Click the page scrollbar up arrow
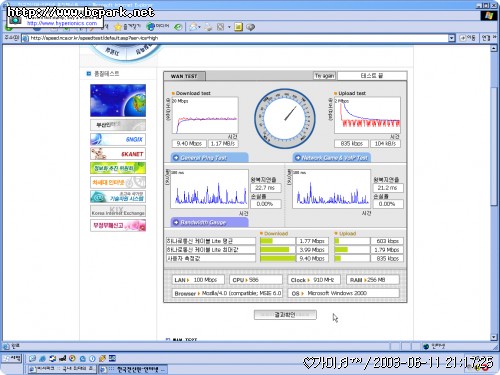500x375 pixels. pos(494,48)
